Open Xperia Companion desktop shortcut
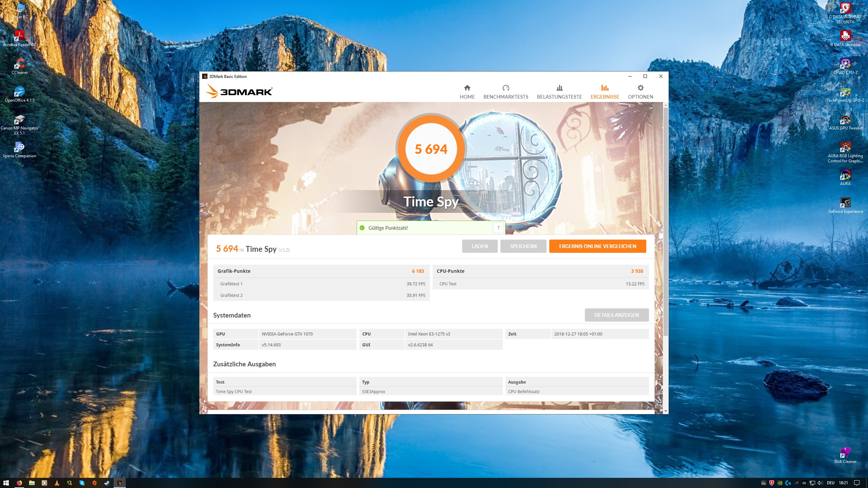 coord(20,149)
